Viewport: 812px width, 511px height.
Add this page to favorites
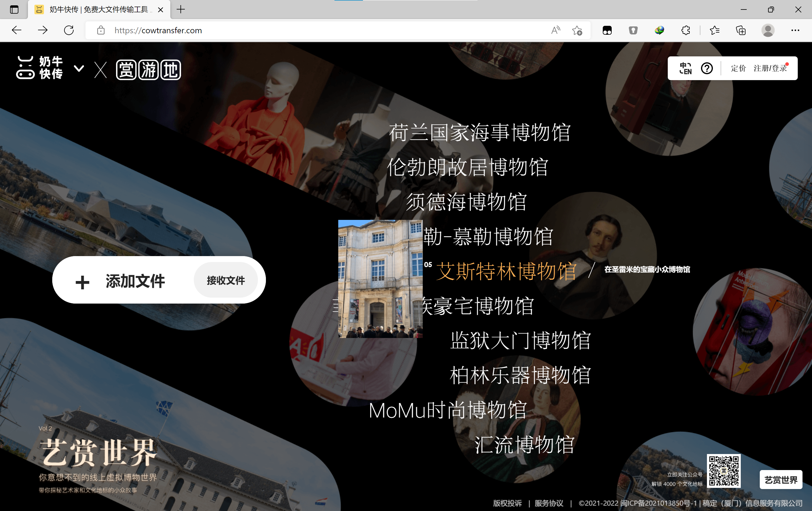(577, 30)
